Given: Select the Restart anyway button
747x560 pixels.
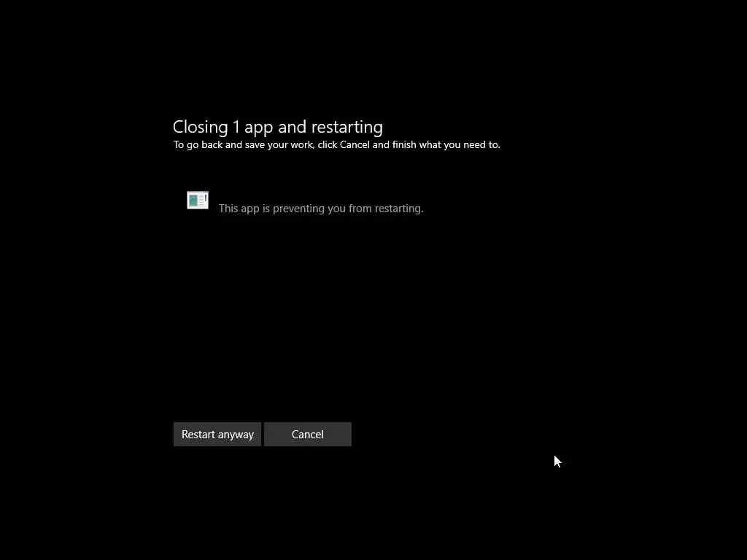Looking at the screenshot, I should pyautogui.click(x=217, y=435).
